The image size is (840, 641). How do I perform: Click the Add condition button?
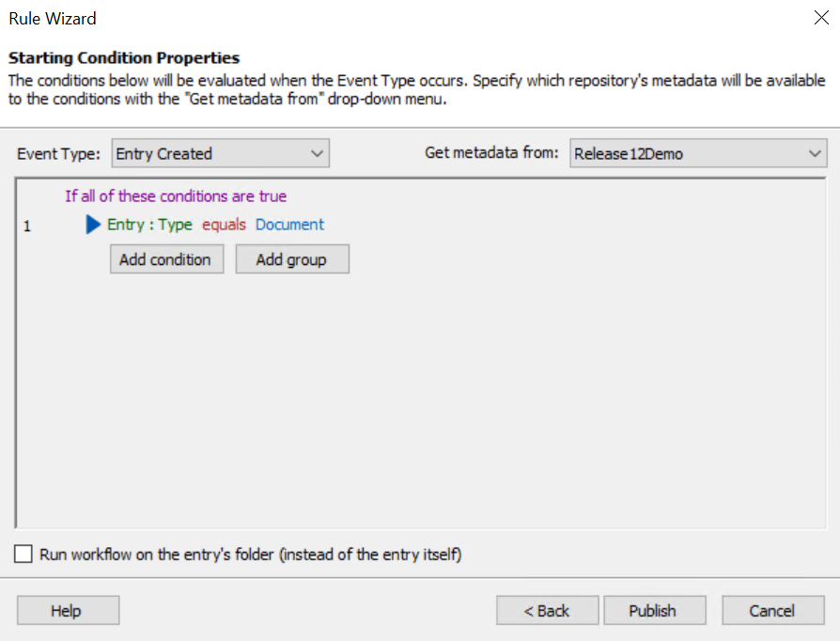(x=166, y=259)
